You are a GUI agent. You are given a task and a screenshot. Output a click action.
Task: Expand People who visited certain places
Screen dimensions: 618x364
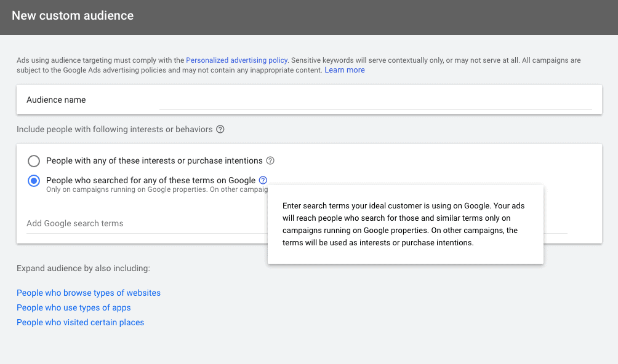[x=81, y=323]
